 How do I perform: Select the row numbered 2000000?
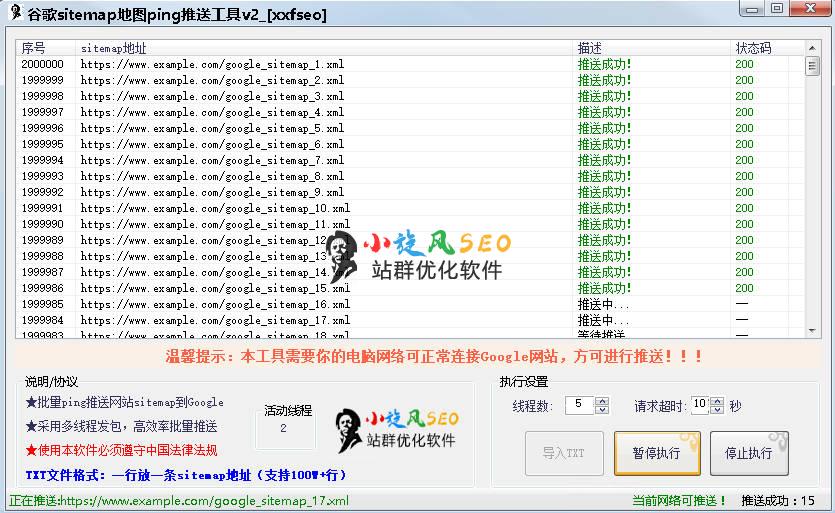[410, 64]
